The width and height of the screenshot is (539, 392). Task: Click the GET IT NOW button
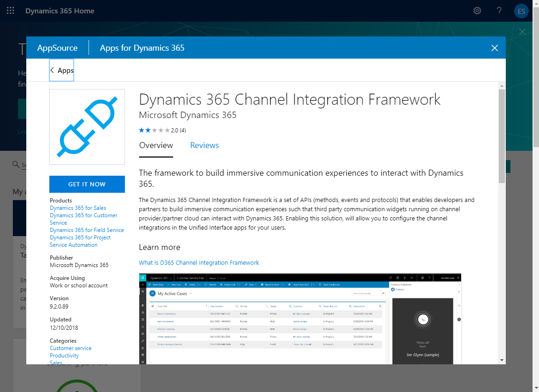[87, 184]
